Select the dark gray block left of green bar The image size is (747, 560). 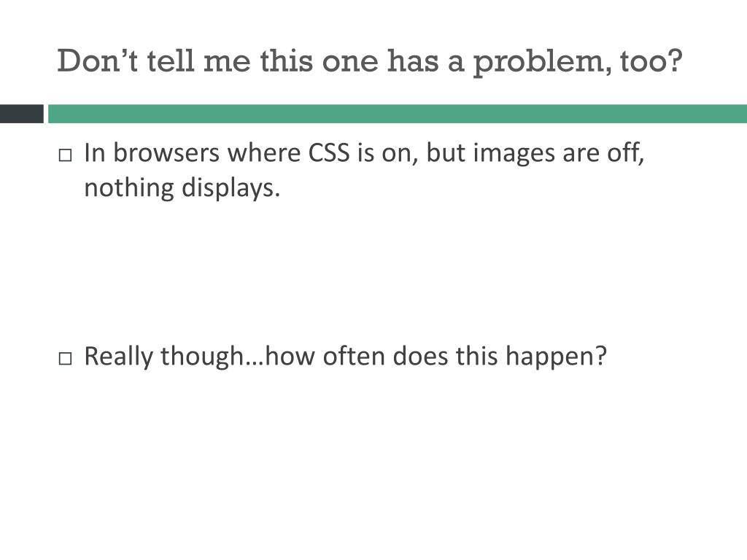pyautogui.click(x=21, y=114)
